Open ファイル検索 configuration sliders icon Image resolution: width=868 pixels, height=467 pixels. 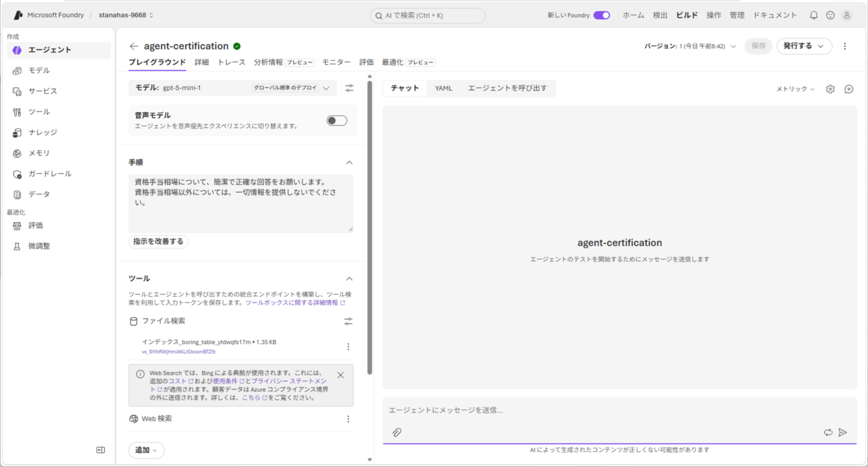(348, 321)
